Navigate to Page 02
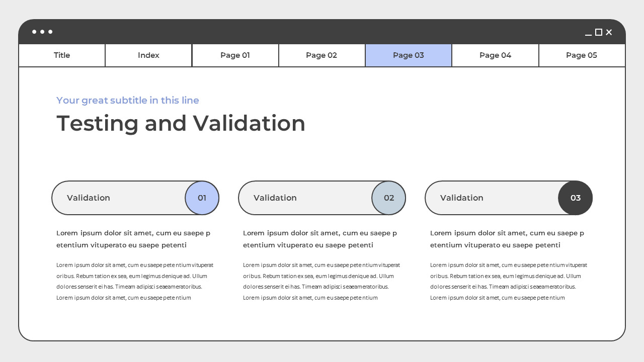Viewport: 644px width, 362px height. (321, 55)
